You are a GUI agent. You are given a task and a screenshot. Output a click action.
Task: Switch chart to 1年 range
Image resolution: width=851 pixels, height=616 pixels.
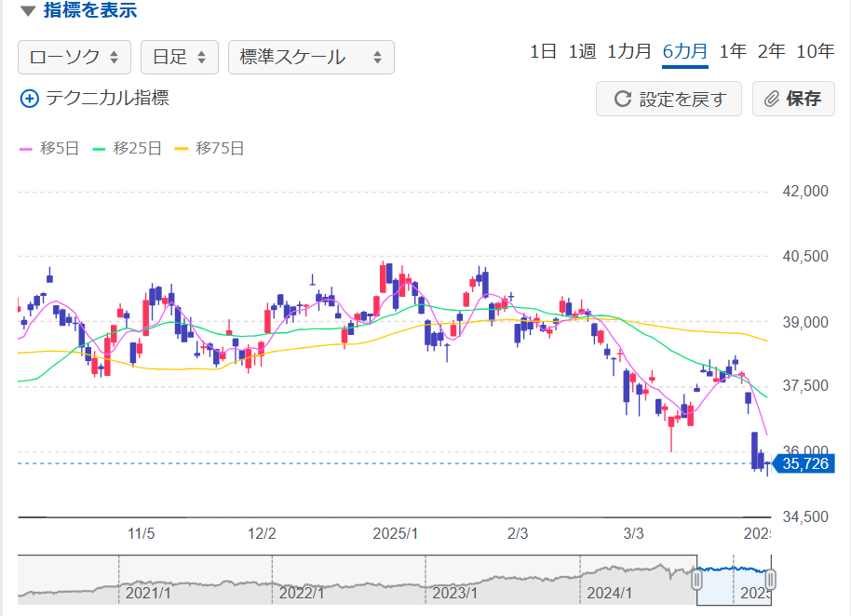(733, 51)
